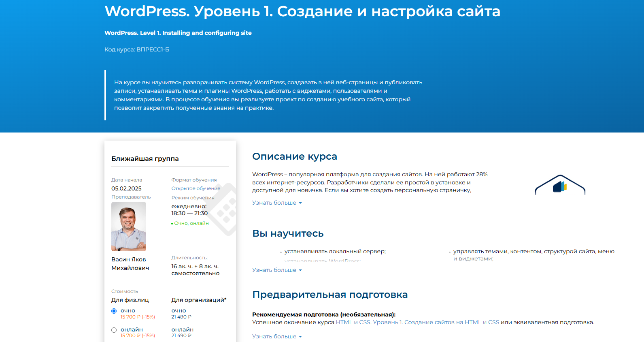This screenshot has width=644, height=342.
Task: Click the Описание курса heading
Action: tap(295, 156)
